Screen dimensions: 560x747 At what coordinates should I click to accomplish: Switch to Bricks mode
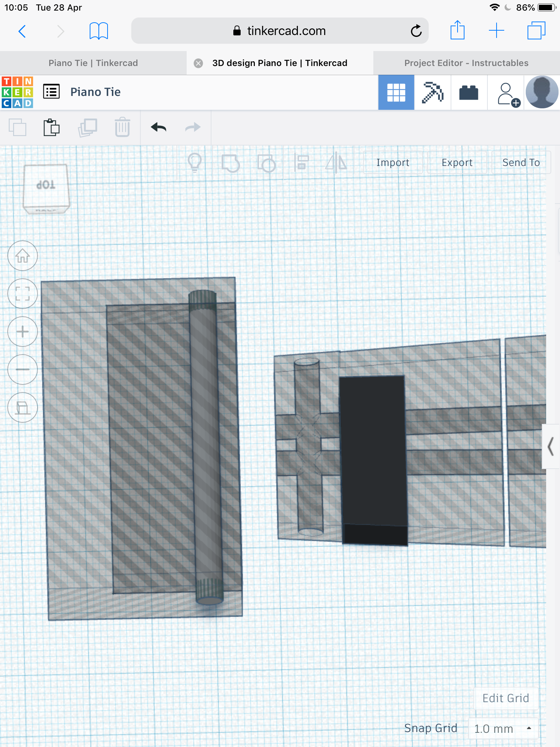[469, 93]
